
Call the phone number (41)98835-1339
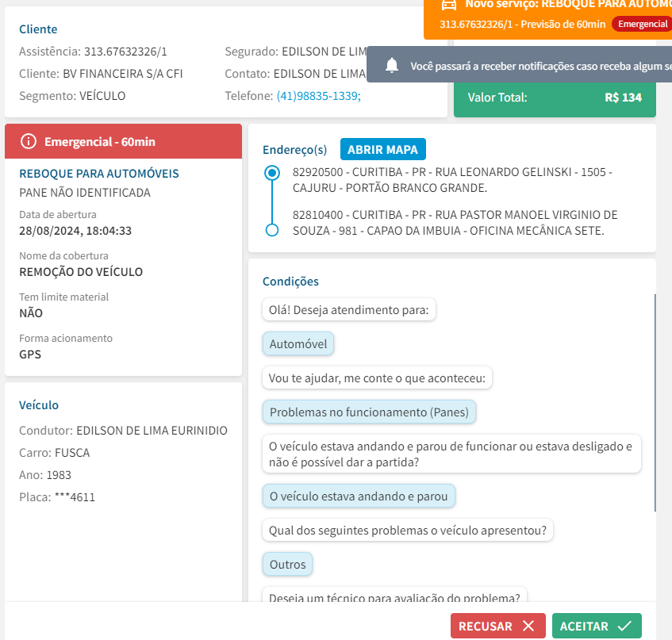click(319, 95)
